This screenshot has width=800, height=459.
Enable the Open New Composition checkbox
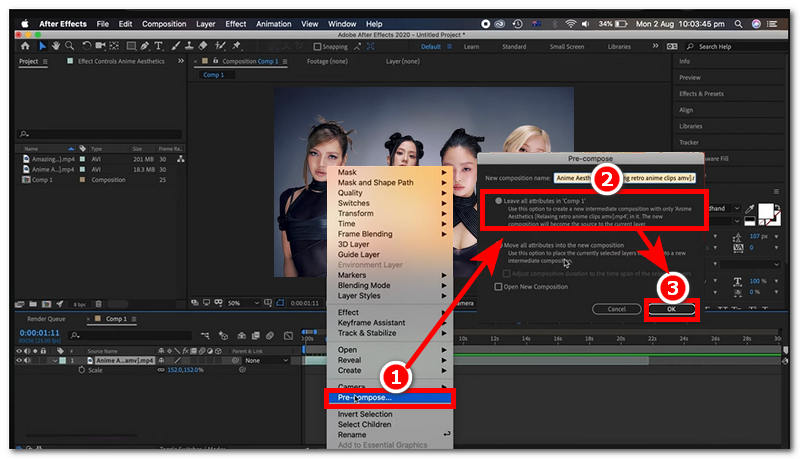(x=500, y=287)
